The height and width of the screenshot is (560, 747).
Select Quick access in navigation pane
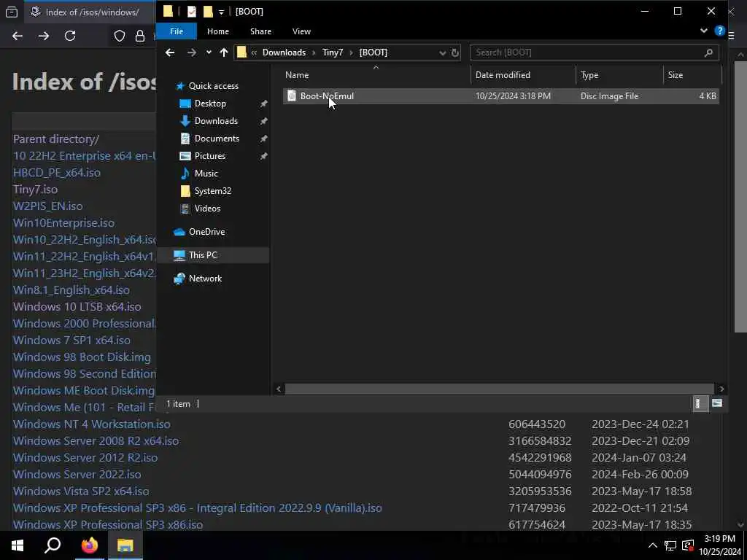(213, 86)
